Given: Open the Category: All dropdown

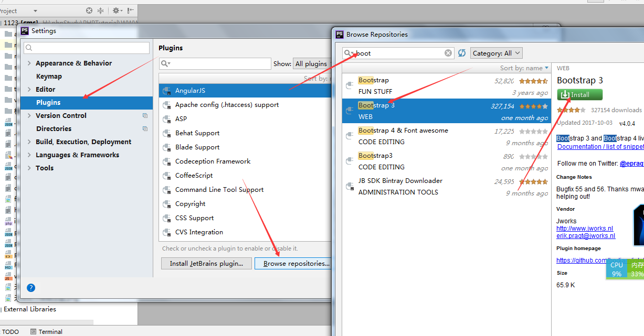Looking at the screenshot, I should tap(496, 53).
